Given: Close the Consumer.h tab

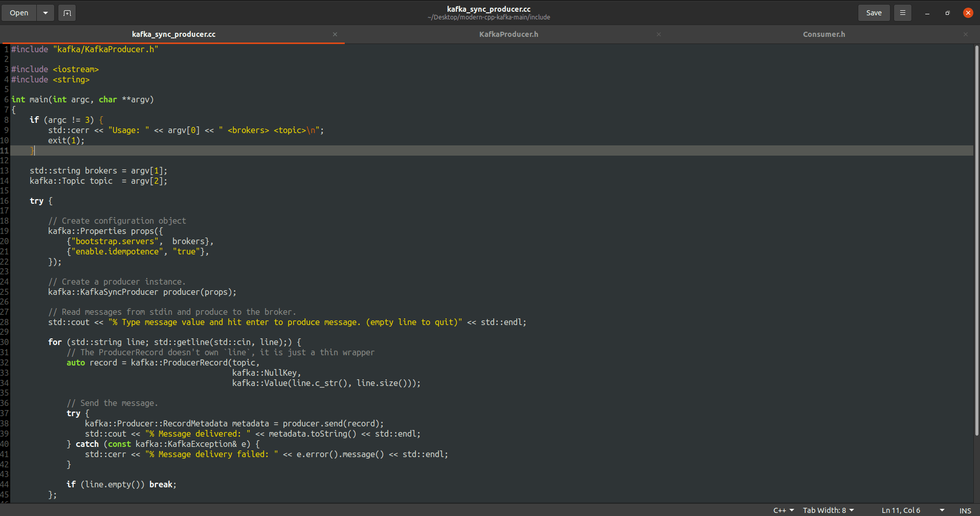Looking at the screenshot, I should point(966,34).
